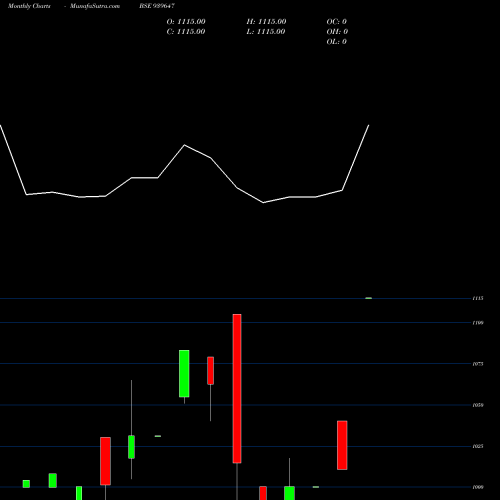The image size is (500, 500).
Task: Click the 'BSE 939647' symbol label
Action: [157, 6]
